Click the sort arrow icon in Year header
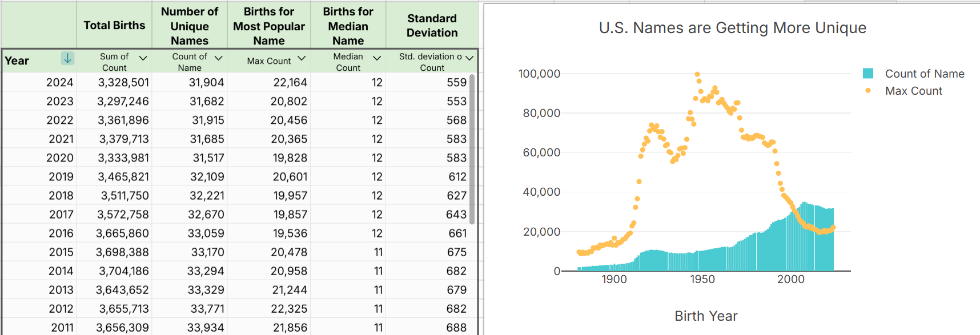Image resolution: width=980 pixels, height=335 pixels. coord(67,58)
